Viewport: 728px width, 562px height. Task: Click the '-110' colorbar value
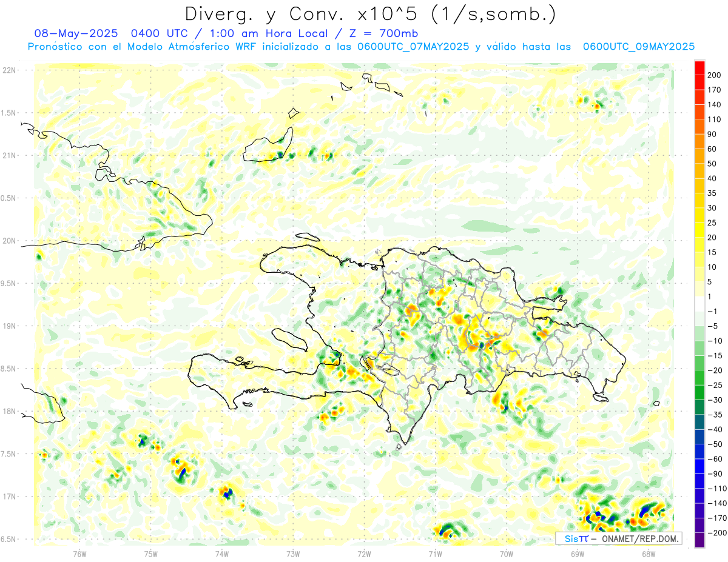click(x=718, y=488)
